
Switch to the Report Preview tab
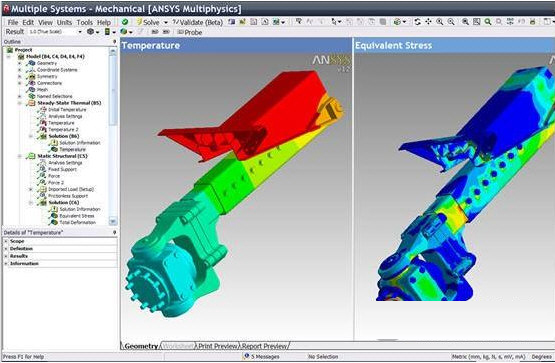pyautogui.click(x=264, y=346)
